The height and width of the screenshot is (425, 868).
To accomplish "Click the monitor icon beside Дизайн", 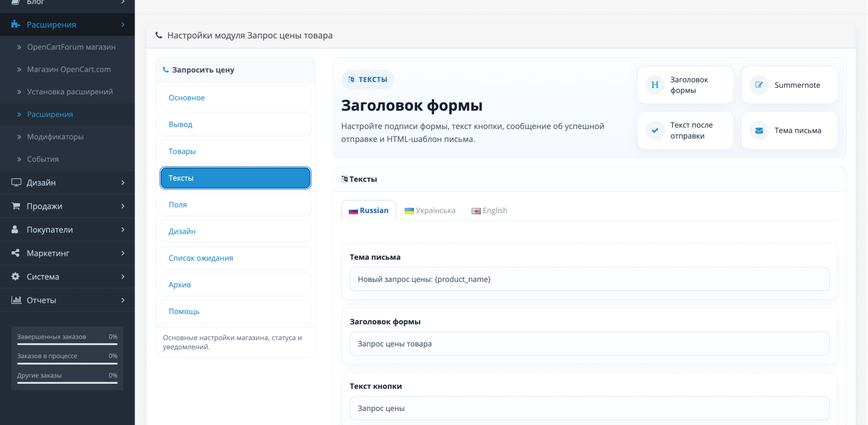I will point(16,183).
